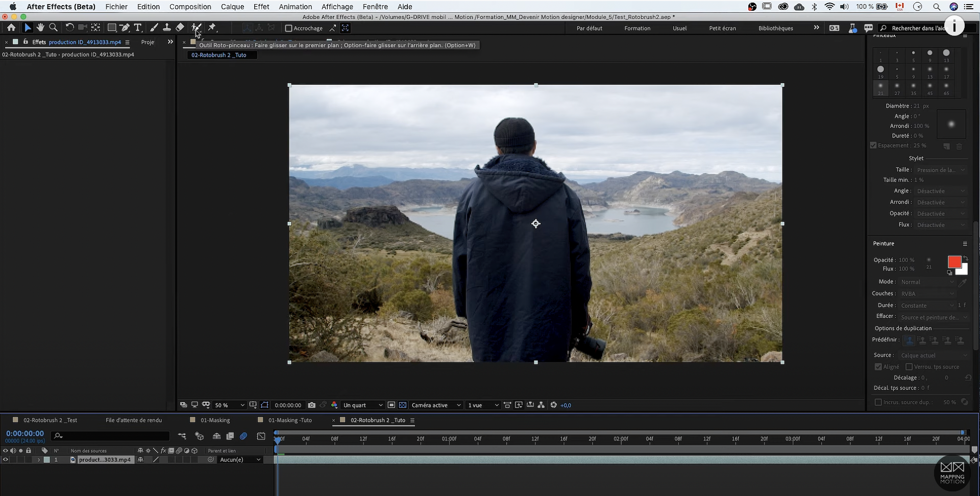Open the Graph Editor in timeline
This screenshot has height=496, width=980.
[x=261, y=436]
